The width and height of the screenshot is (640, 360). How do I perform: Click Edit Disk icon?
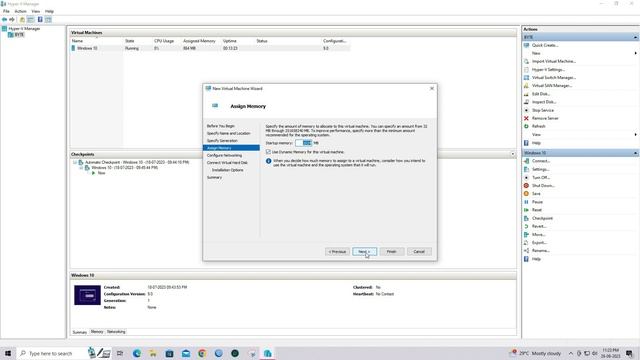click(x=527, y=94)
